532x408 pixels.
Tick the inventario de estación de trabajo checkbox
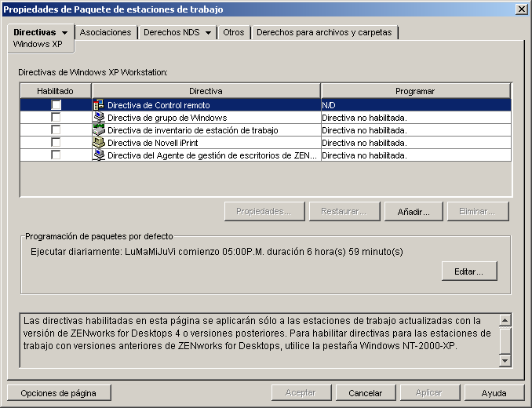tap(56, 130)
